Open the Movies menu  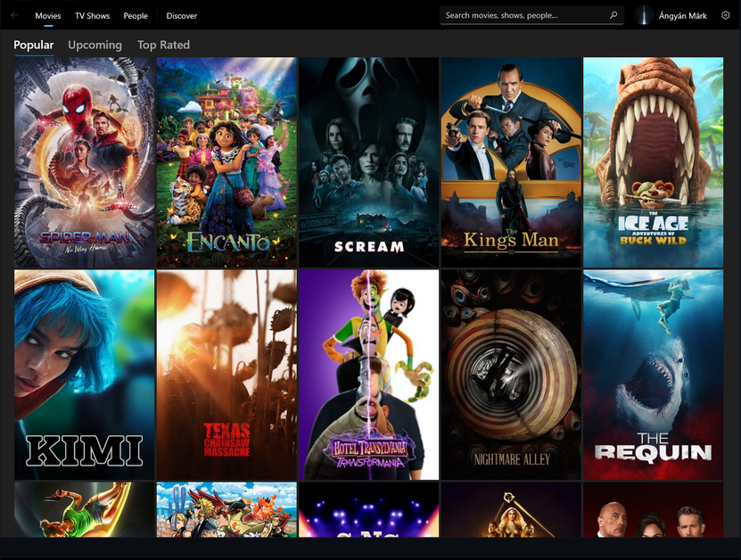pyautogui.click(x=48, y=15)
